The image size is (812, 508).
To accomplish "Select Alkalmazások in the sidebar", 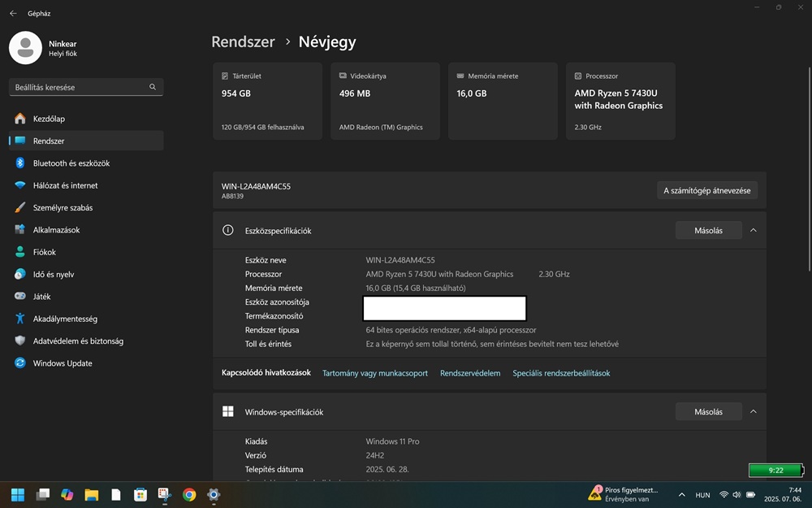I will (x=56, y=230).
